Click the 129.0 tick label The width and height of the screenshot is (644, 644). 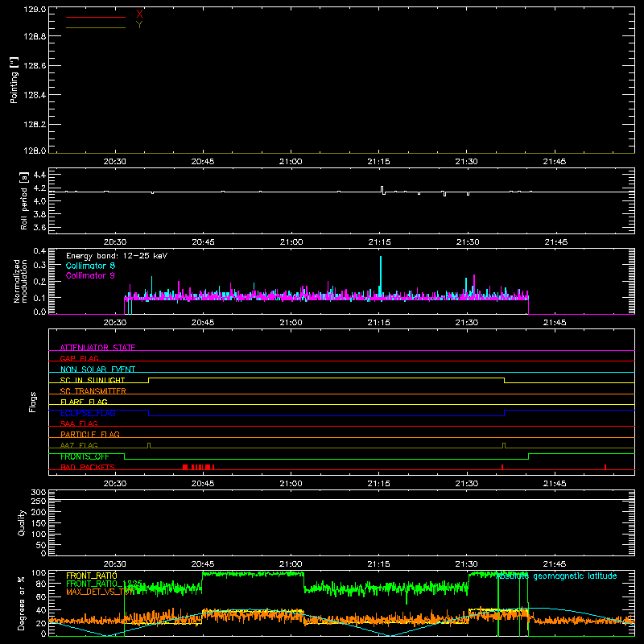[35, 10]
